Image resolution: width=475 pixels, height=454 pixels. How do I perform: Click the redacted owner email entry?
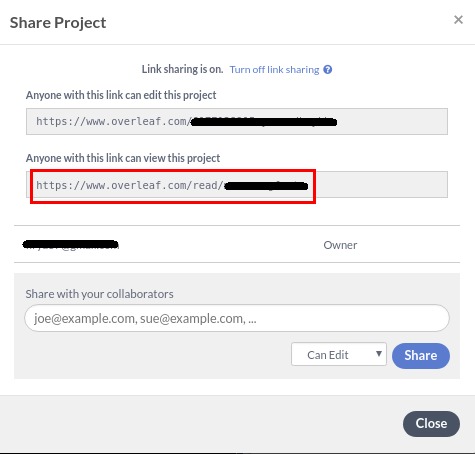[70, 244]
